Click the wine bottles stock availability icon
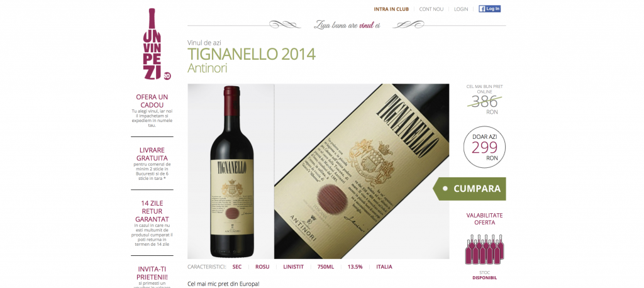Screen dimensions: 644x288 484,250
